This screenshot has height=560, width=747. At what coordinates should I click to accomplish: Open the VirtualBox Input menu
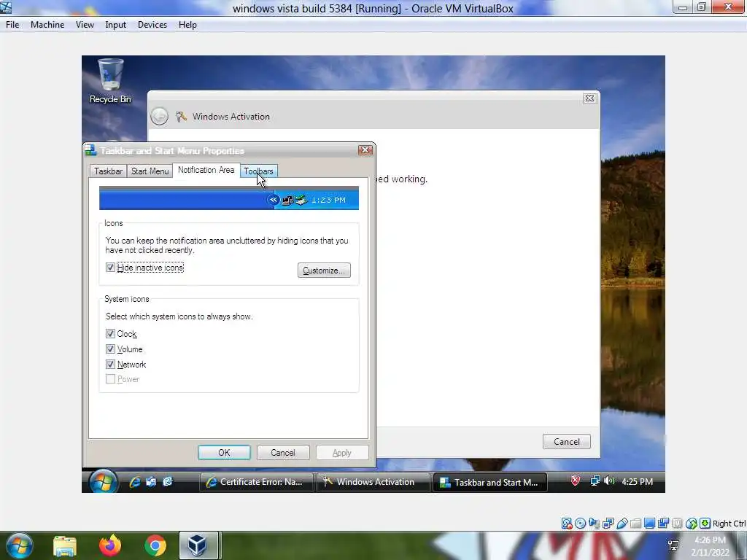click(x=116, y=25)
